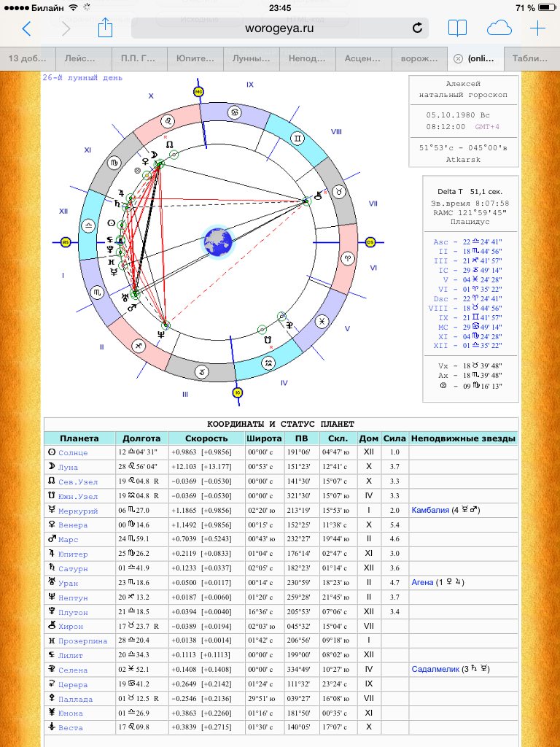The height and width of the screenshot is (747, 560).
Task: Open the Садалмелик fixed star link
Action: (436, 670)
